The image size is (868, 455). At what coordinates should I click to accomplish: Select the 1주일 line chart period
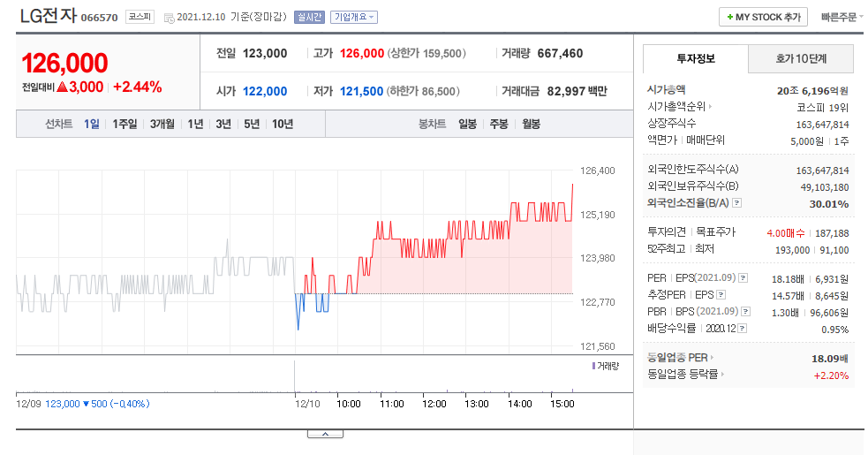click(125, 124)
